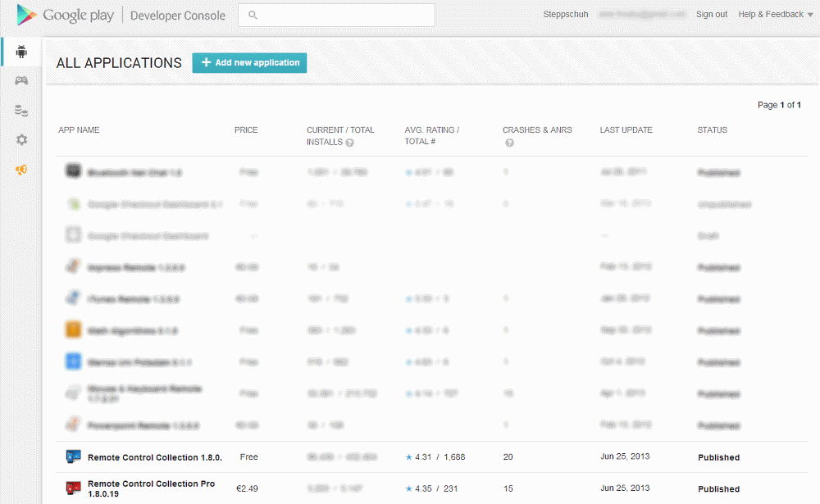Click Page 1 of 1 indicator

point(779,105)
